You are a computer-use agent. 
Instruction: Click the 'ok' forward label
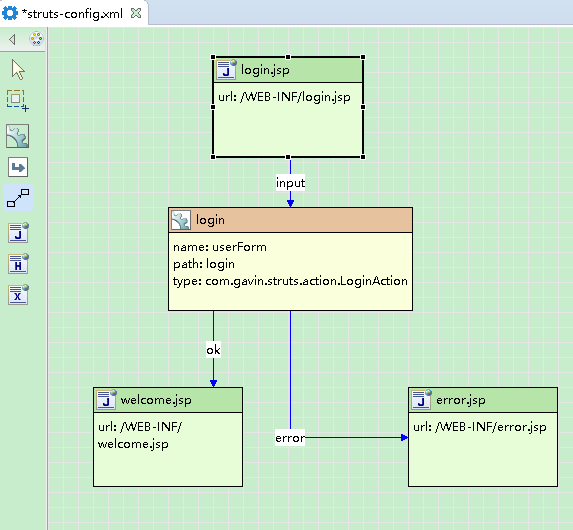pyautogui.click(x=213, y=350)
